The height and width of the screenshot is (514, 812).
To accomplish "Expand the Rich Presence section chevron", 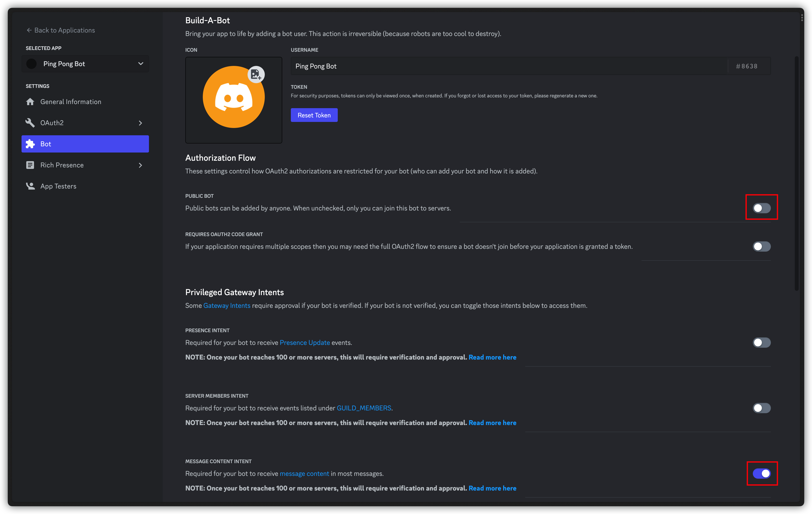I will (x=140, y=165).
